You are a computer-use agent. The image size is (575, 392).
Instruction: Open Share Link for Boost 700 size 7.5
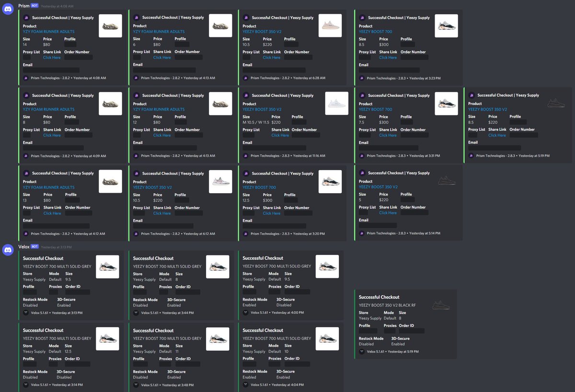coord(388,135)
